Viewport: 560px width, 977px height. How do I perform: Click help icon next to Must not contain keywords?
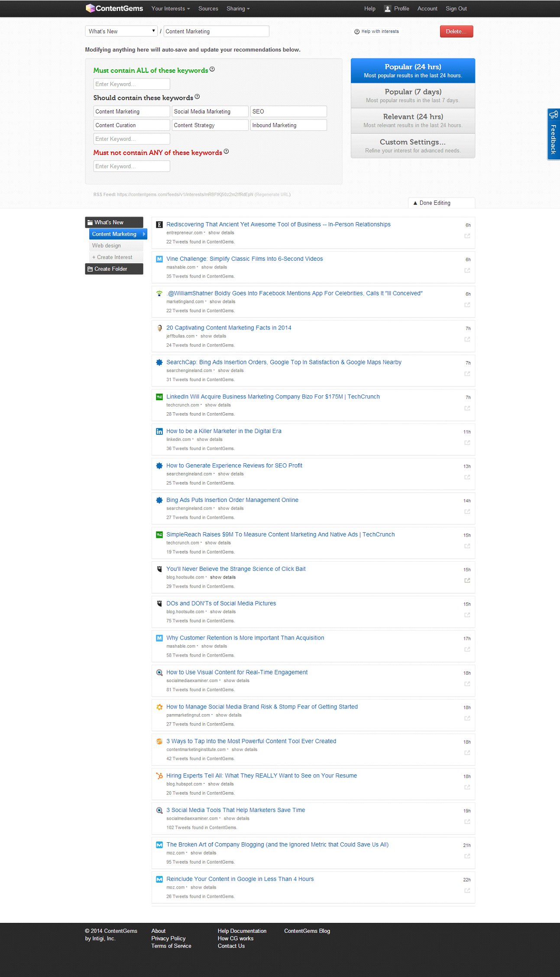(x=226, y=152)
